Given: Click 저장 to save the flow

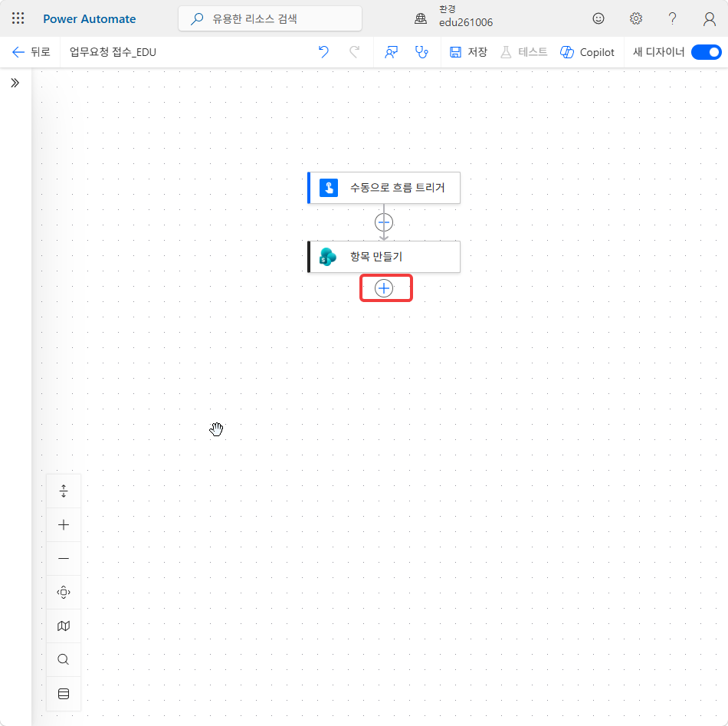Looking at the screenshot, I should pos(468,52).
